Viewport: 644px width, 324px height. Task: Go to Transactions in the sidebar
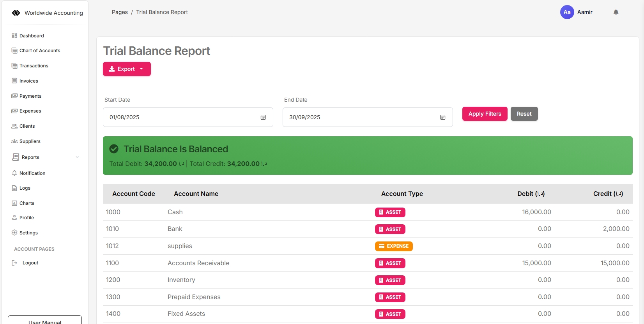point(34,66)
